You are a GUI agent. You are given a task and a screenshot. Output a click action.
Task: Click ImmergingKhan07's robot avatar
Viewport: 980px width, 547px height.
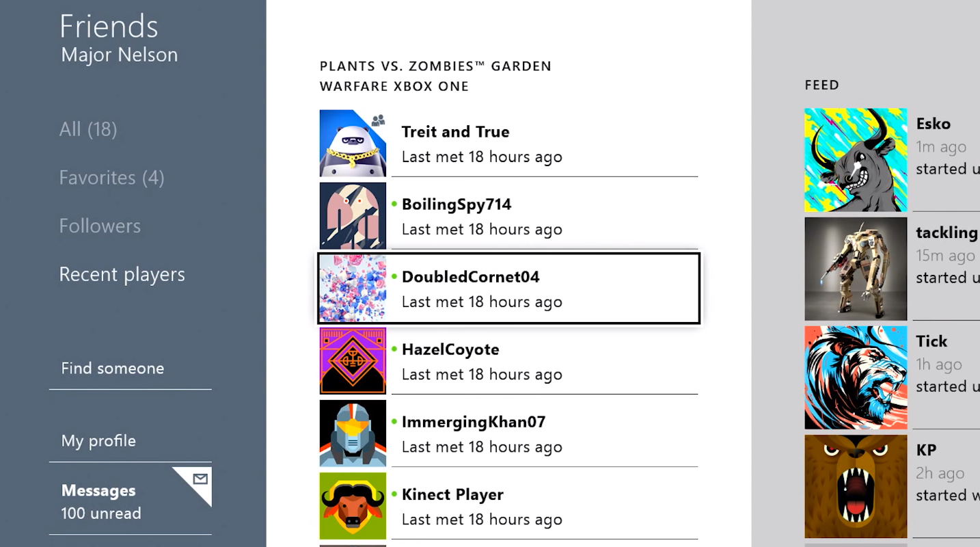[x=353, y=433]
